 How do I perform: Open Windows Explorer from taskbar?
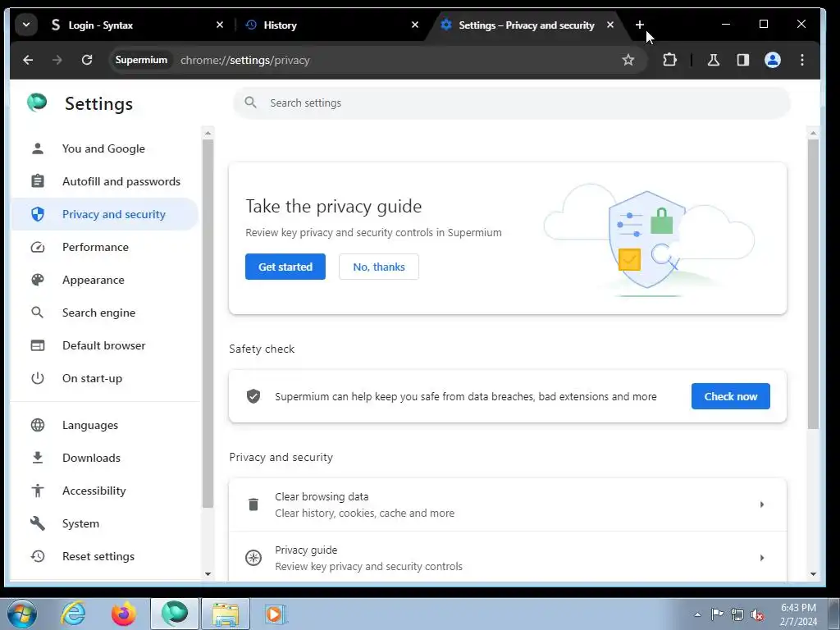226,614
